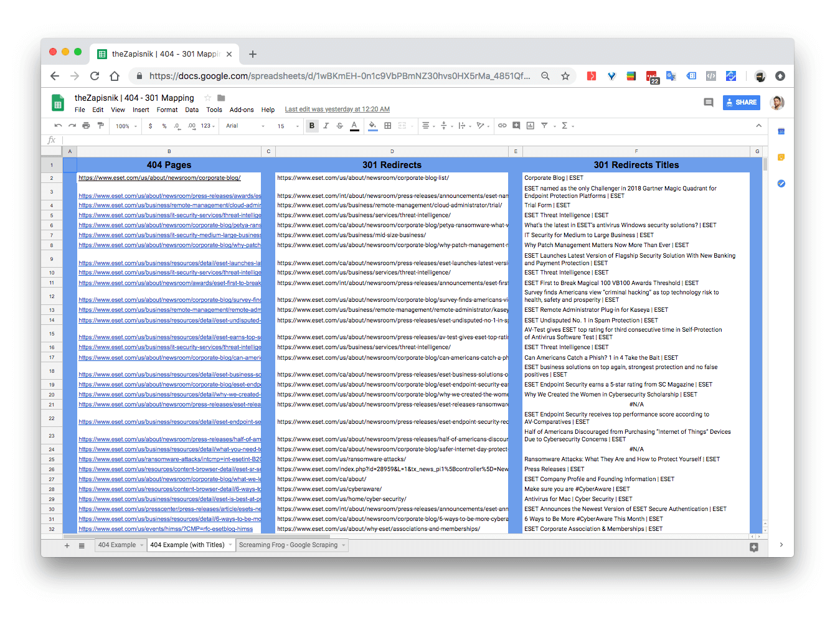Create a filter with funnel icon
The image size is (840, 638).
544,126
